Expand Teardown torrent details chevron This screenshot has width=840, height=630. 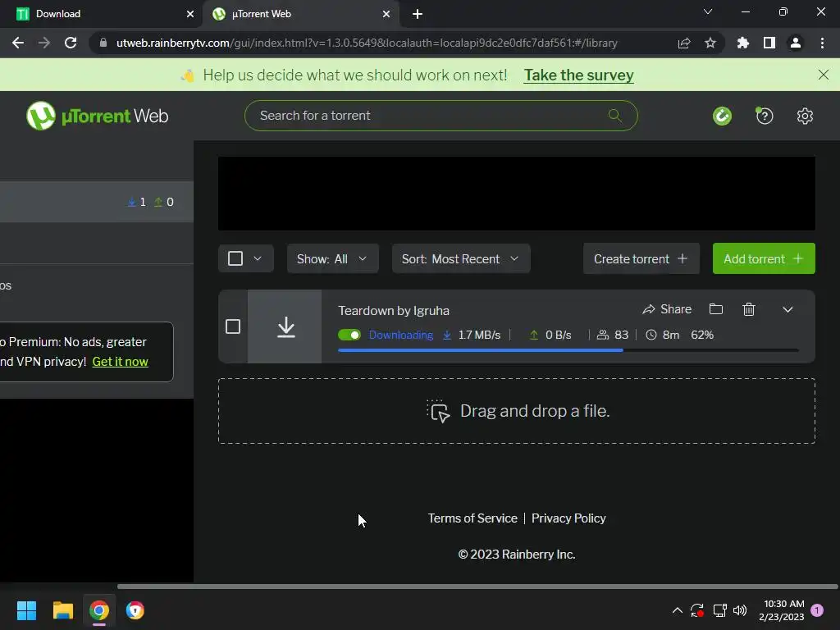pos(787,309)
